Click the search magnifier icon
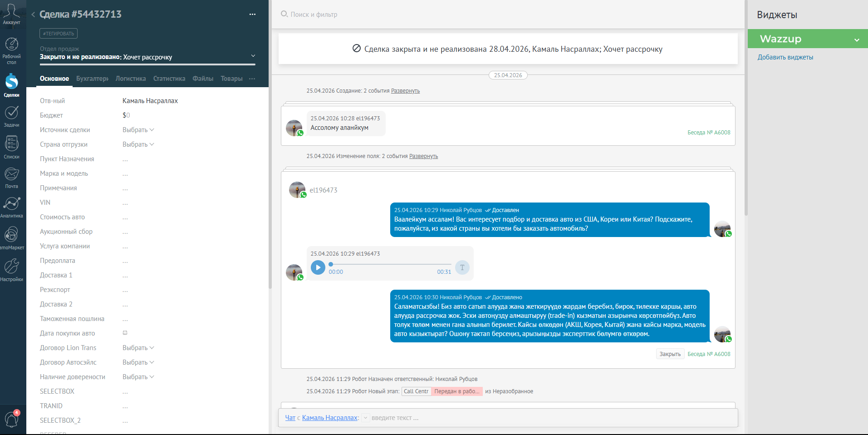The image size is (868, 435). (284, 14)
